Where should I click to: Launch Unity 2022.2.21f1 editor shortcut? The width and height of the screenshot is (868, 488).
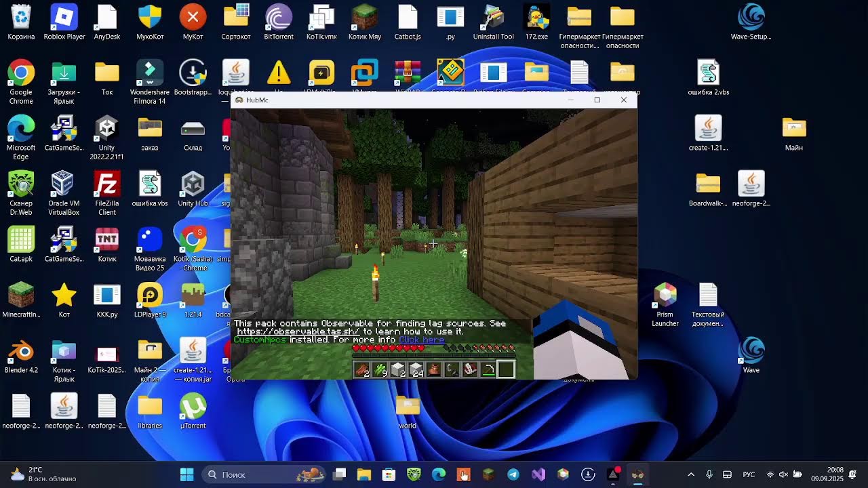[x=106, y=138]
